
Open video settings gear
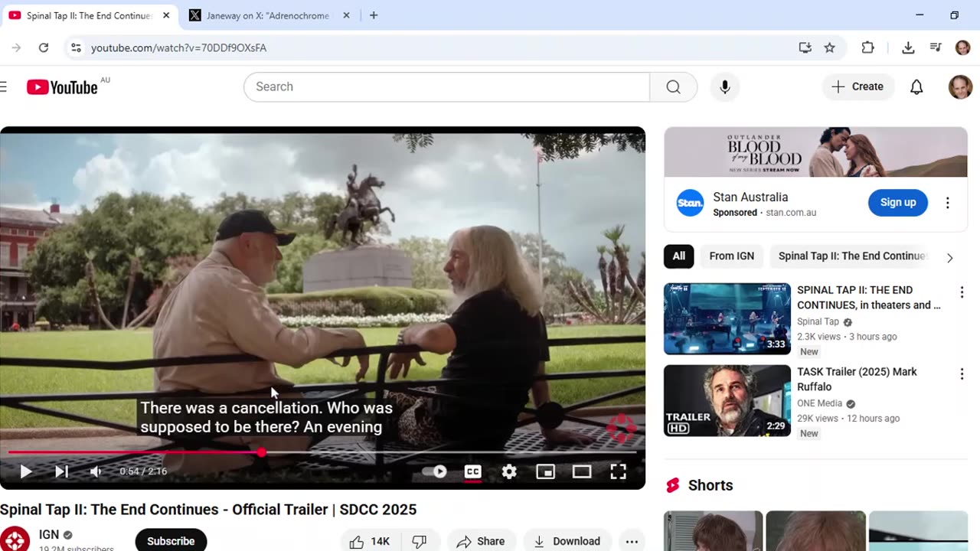click(x=509, y=471)
